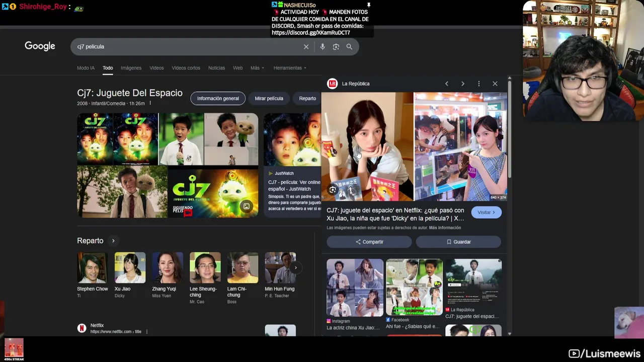
Task: Open Lee Sheung-ching cast card
Action: [x=205, y=278]
